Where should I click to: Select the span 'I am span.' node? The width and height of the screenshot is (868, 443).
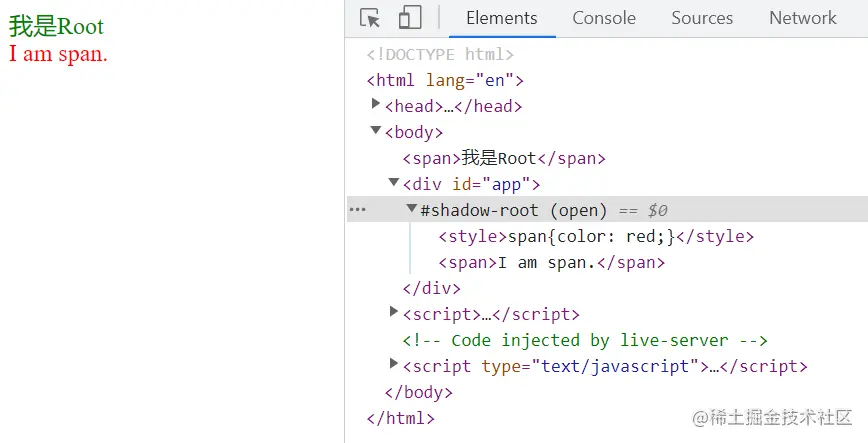[x=551, y=262]
